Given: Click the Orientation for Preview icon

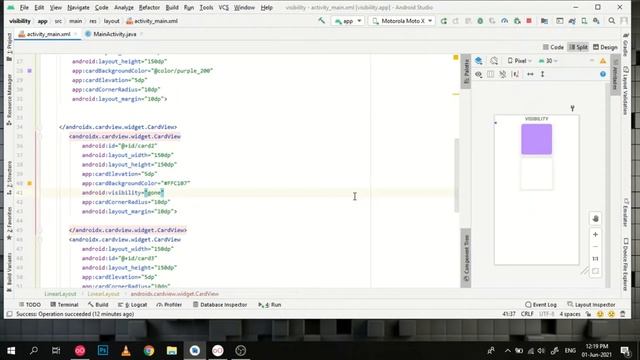Looking at the screenshot, I should [x=494, y=61].
